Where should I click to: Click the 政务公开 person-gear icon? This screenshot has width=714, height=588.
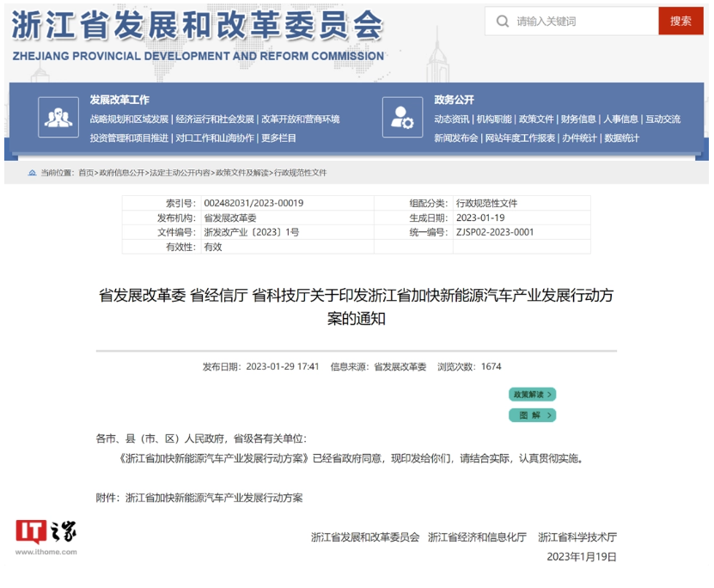[402, 117]
